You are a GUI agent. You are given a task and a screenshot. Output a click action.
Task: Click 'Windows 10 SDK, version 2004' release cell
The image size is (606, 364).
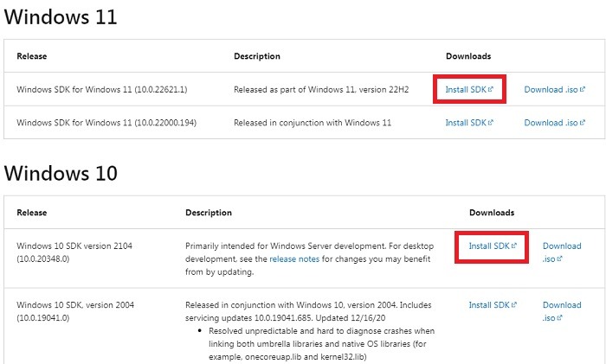click(x=75, y=311)
